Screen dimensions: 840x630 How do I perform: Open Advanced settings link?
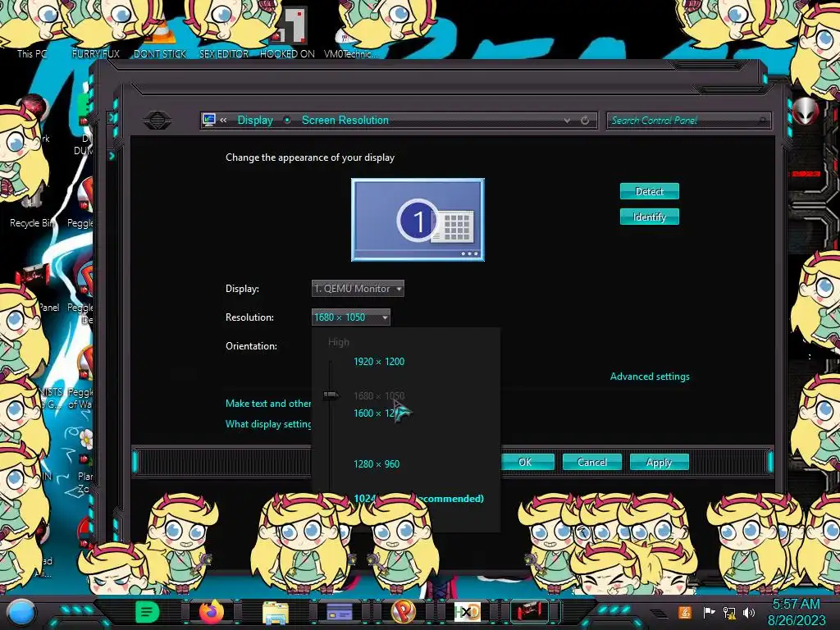coord(650,377)
